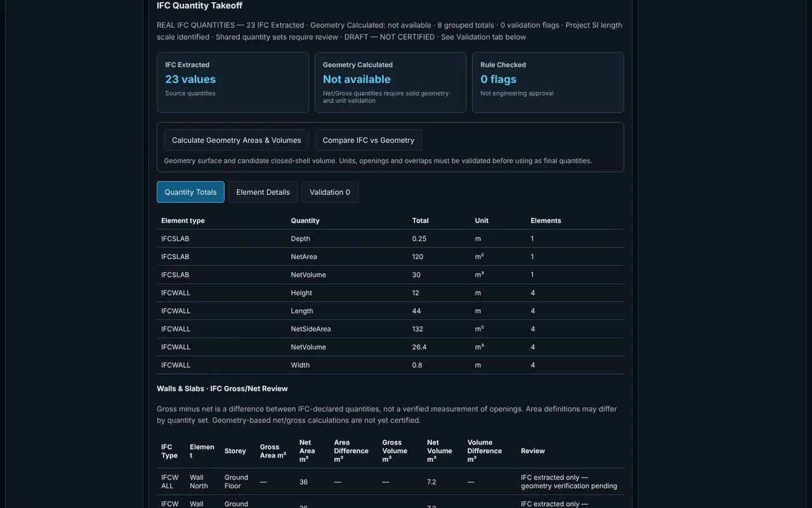
Task: Click the IFCWALL NetVolume quantity cell
Action: (x=308, y=347)
